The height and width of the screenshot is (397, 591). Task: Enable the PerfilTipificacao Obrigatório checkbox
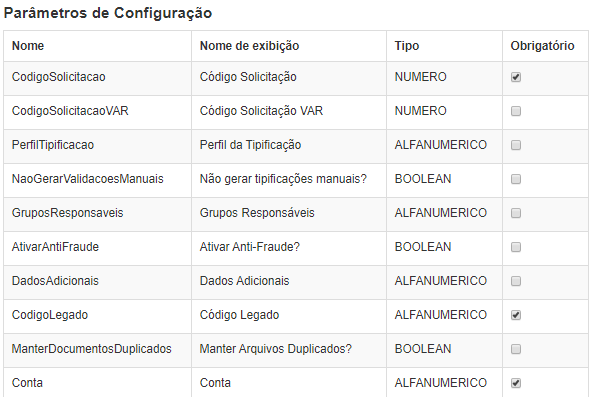[x=516, y=145]
